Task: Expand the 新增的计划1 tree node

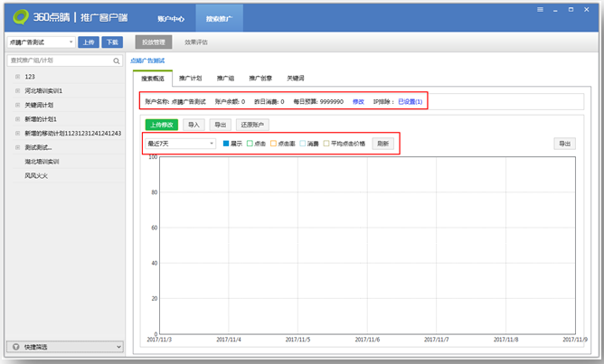Action: click(17, 119)
